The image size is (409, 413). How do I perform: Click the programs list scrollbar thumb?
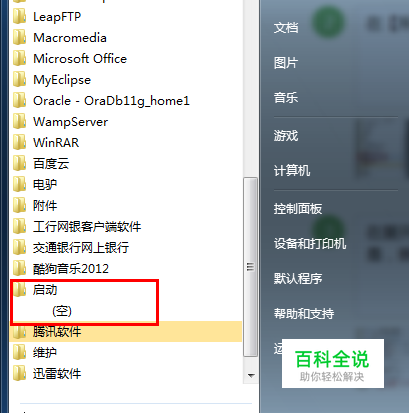[x=251, y=267]
